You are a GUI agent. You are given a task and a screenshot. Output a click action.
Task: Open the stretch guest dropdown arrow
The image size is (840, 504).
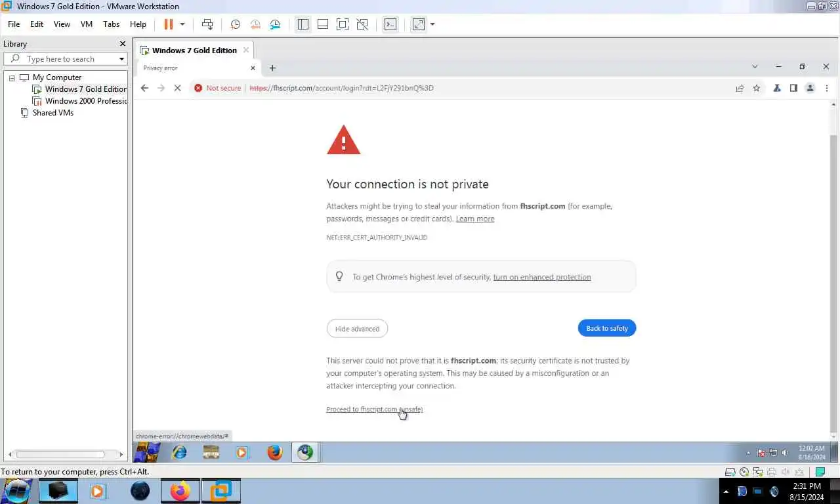[432, 24]
